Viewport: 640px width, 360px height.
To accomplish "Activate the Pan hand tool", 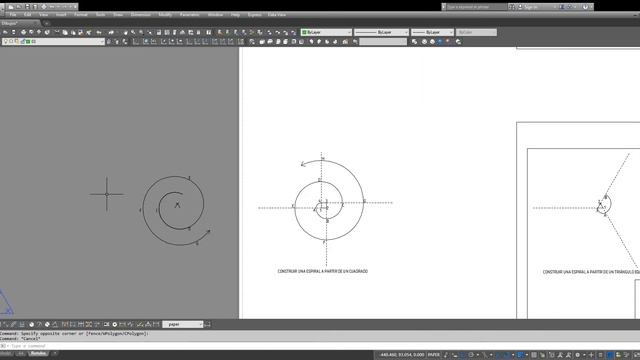I will tap(125, 32).
